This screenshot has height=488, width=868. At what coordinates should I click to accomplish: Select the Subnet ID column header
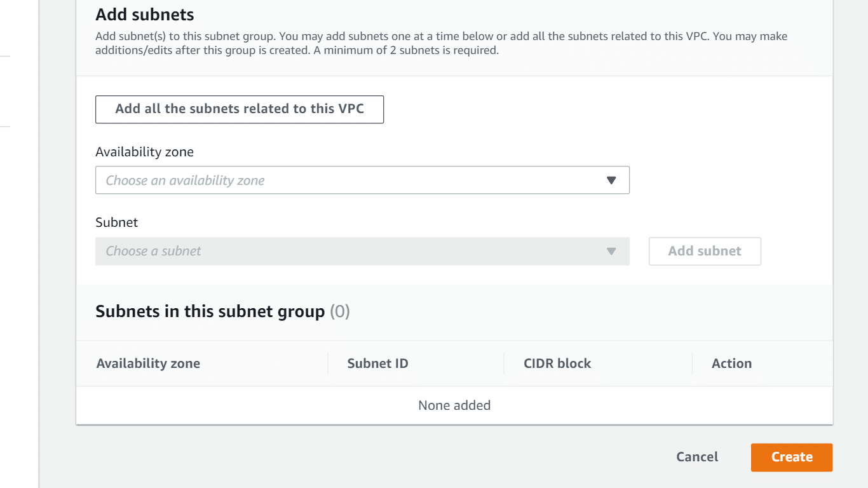[377, 363]
